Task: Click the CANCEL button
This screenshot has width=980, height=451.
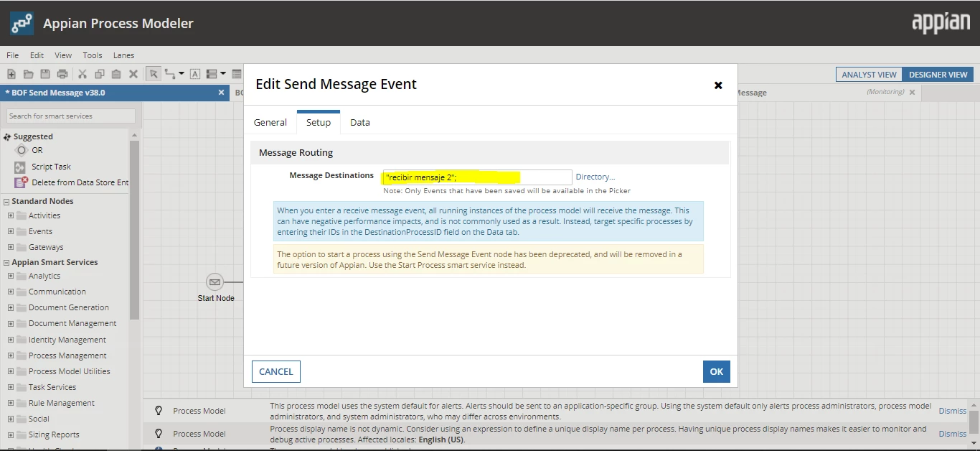Action: coord(276,371)
